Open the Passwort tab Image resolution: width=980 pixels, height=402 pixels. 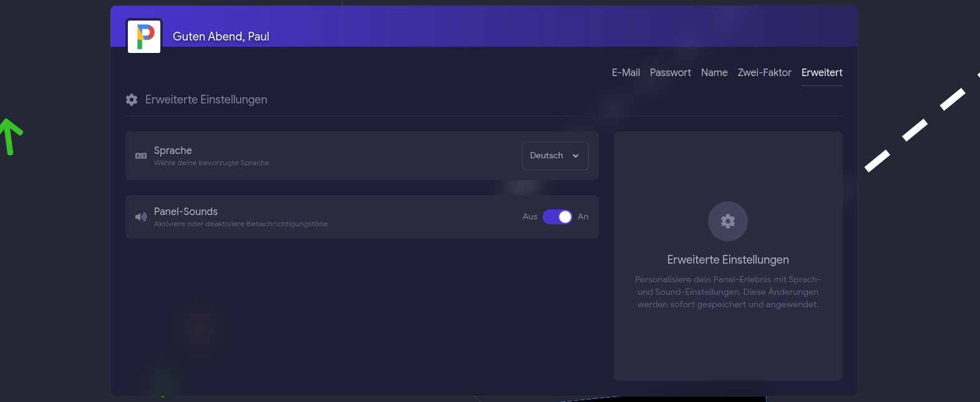[x=671, y=72]
